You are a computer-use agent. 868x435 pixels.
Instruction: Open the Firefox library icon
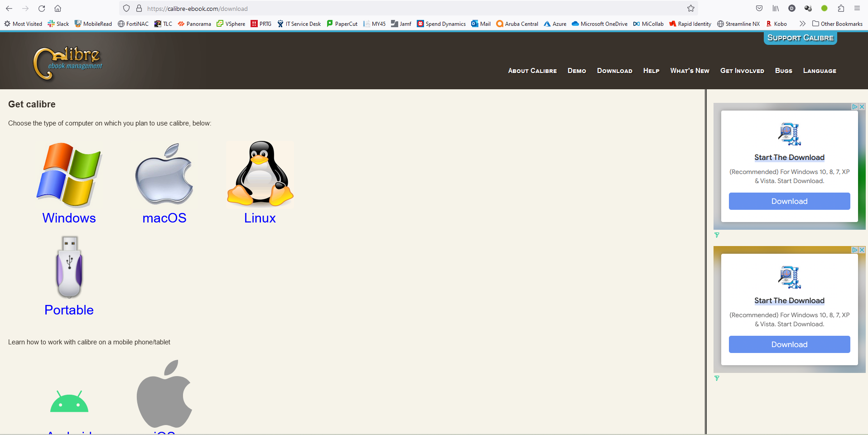click(x=776, y=9)
